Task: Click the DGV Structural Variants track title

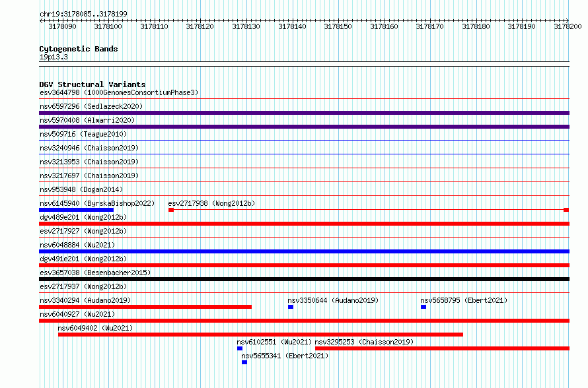Action: 92,84
